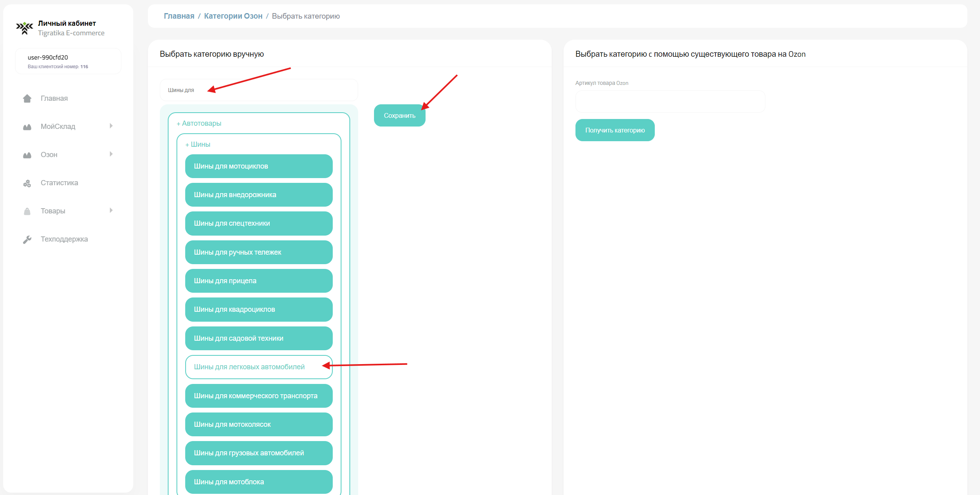This screenshot has height=495, width=980.
Task: Select Шины для прицепа category
Action: point(259,281)
